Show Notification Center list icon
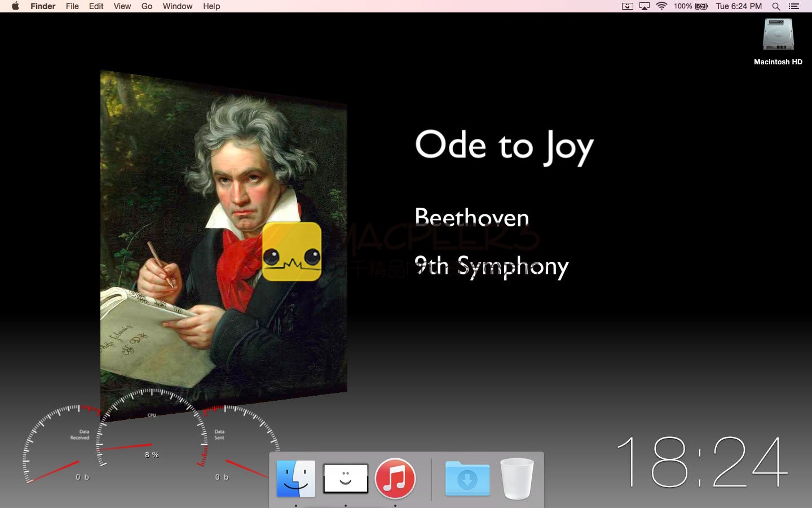This screenshot has height=508, width=812. point(794,6)
